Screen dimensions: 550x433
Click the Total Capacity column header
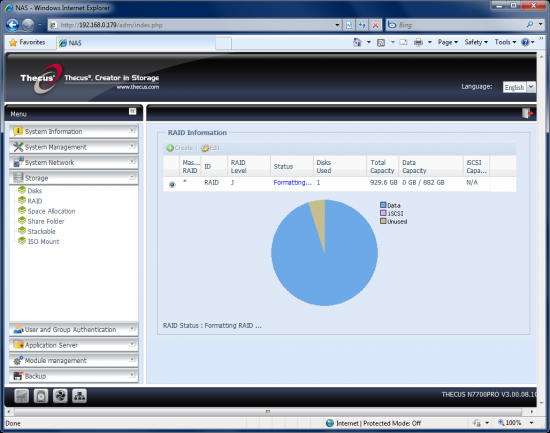pos(382,166)
